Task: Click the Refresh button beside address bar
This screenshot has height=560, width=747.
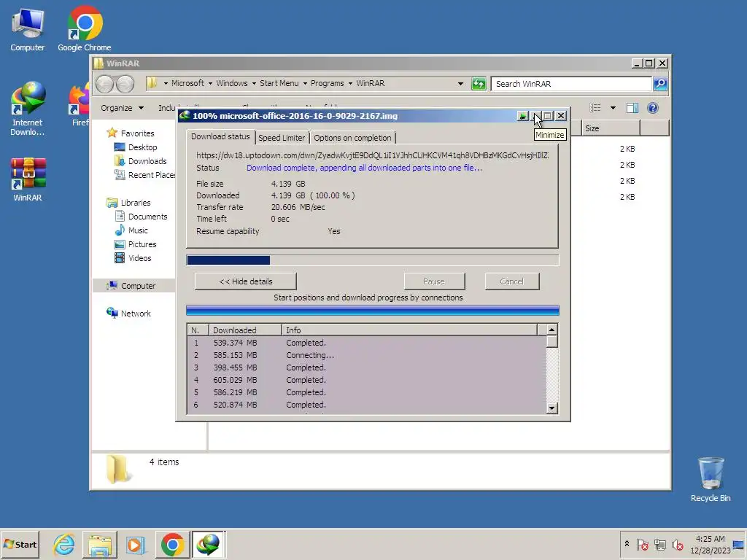Action: [x=479, y=84]
